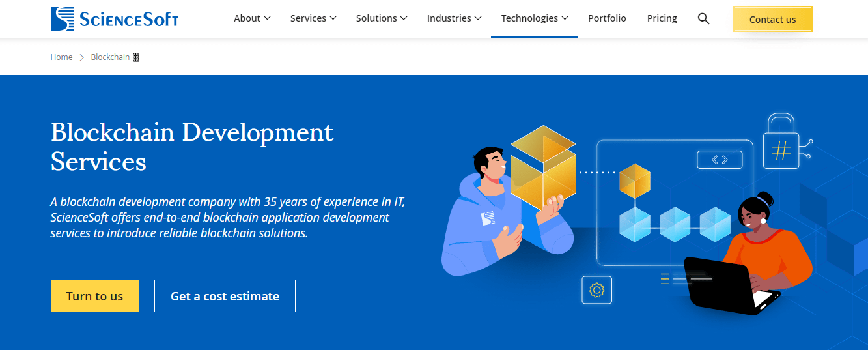The image size is (868, 350).
Task: Follow the Home breadcrumb link
Action: (x=62, y=57)
